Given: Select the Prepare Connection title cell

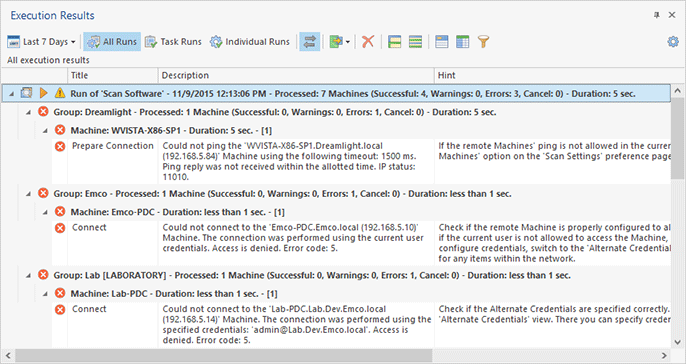Looking at the screenshot, I should [x=113, y=146].
